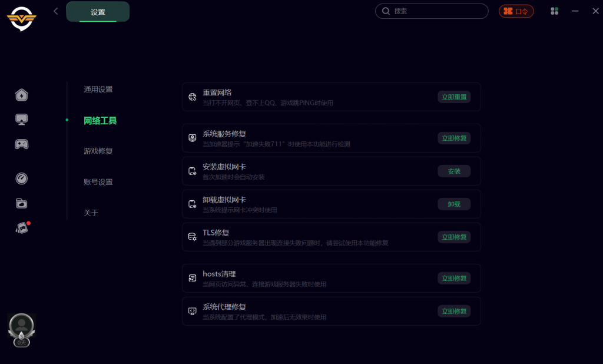Switch to 通用设置 settings section
Screen dimensions: 603x364
pyautogui.click(x=98, y=90)
